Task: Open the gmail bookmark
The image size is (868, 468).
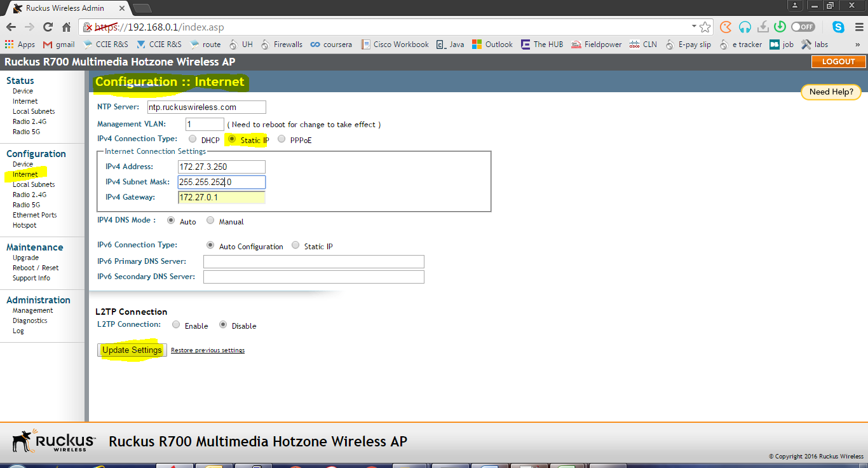Action: [59, 44]
